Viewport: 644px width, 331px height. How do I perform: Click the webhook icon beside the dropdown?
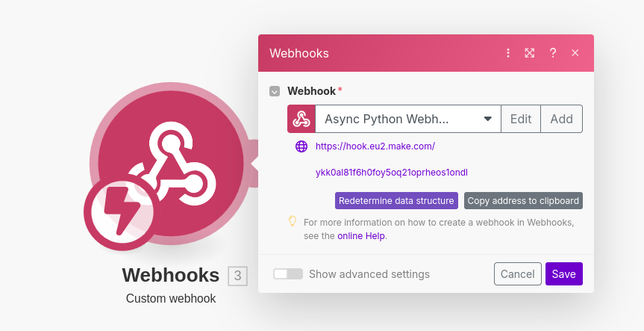[x=301, y=119]
